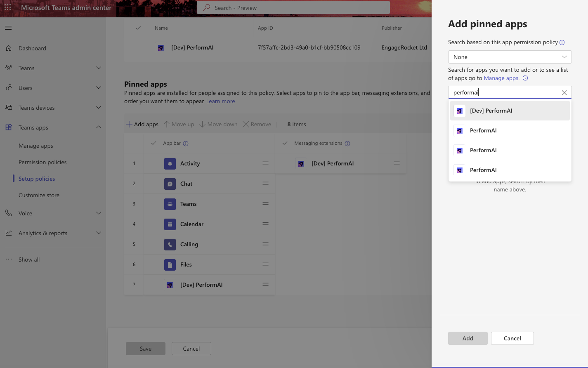Click the App ID 7f57affc value
The image size is (588, 368).
[x=309, y=47]
